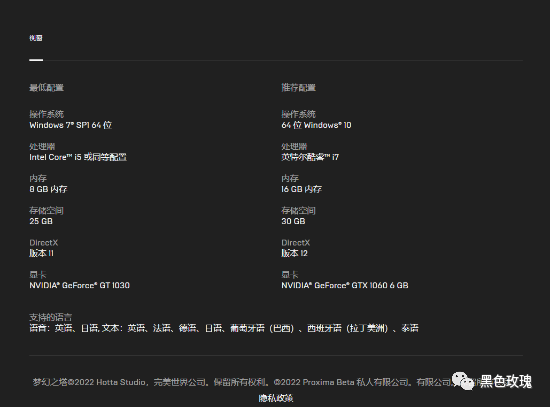Click the 推荐配置 recommended requirements heading
Screen dimensions: 550x407
[x=299, y=87]
